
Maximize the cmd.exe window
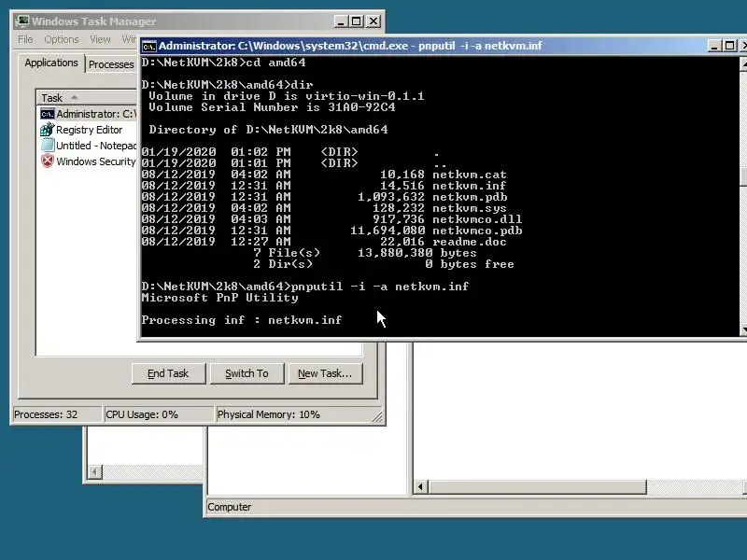(729, 46)
